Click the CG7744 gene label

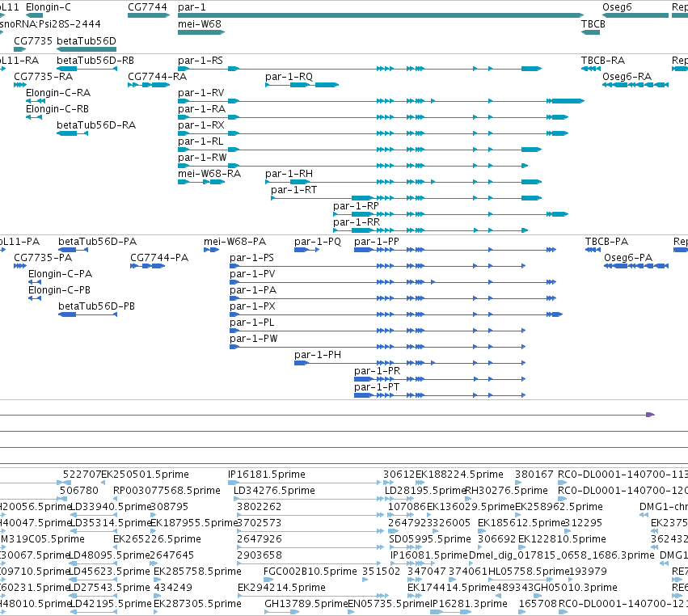[x=147, y=7]
